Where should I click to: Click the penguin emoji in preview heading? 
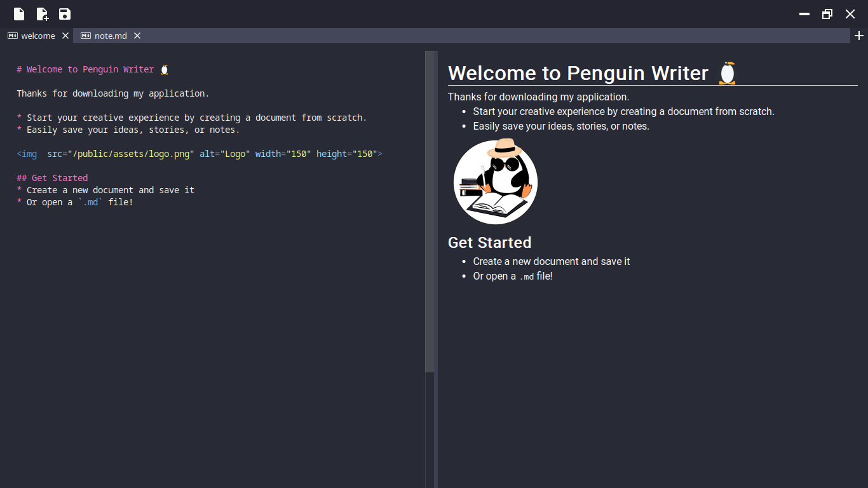pyautogui.click(x=728, y=73)
